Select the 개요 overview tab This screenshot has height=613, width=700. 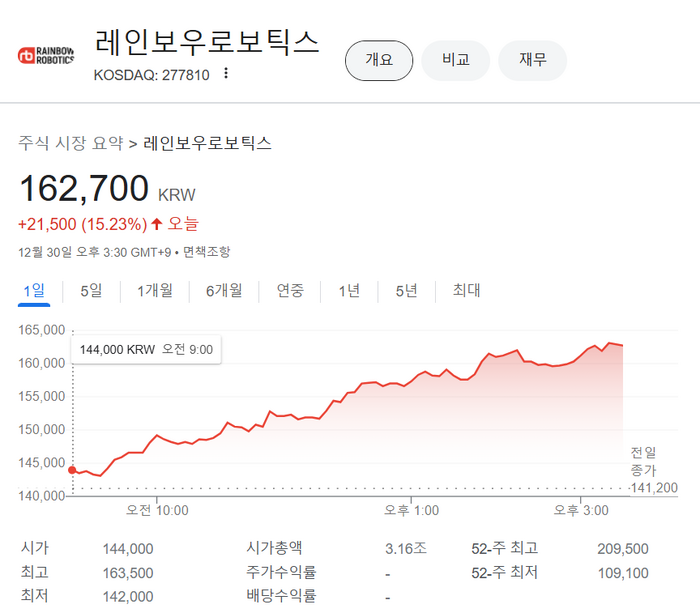coord(379,60)
